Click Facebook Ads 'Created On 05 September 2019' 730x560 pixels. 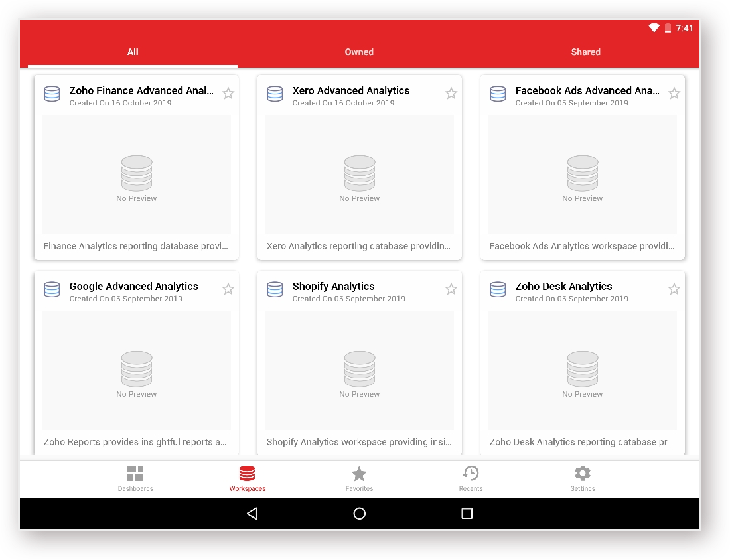pyautogui.click(x=571, y=103)
